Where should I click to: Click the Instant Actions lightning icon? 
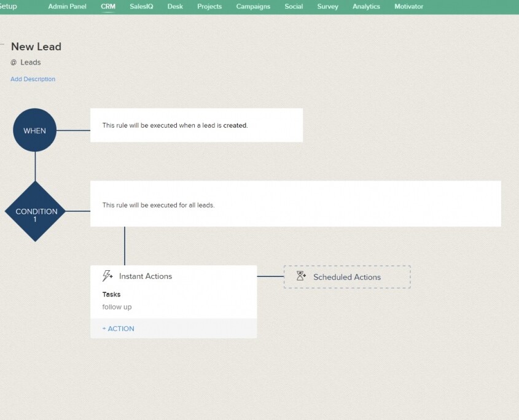107,276
